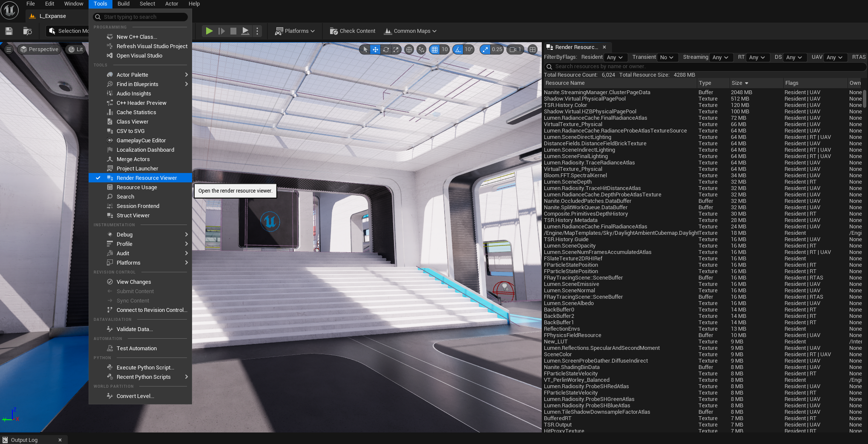868x444 pixels.
Task: Sort by the Size column header
Action: 739,83
